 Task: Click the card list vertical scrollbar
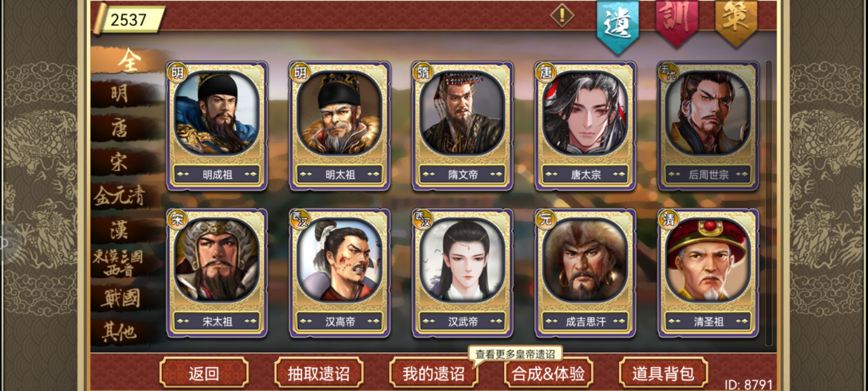tap(769, 203)
